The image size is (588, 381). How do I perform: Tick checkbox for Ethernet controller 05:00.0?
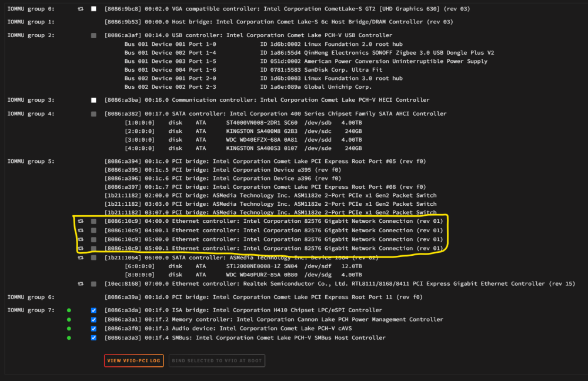(x=93, y=240)
